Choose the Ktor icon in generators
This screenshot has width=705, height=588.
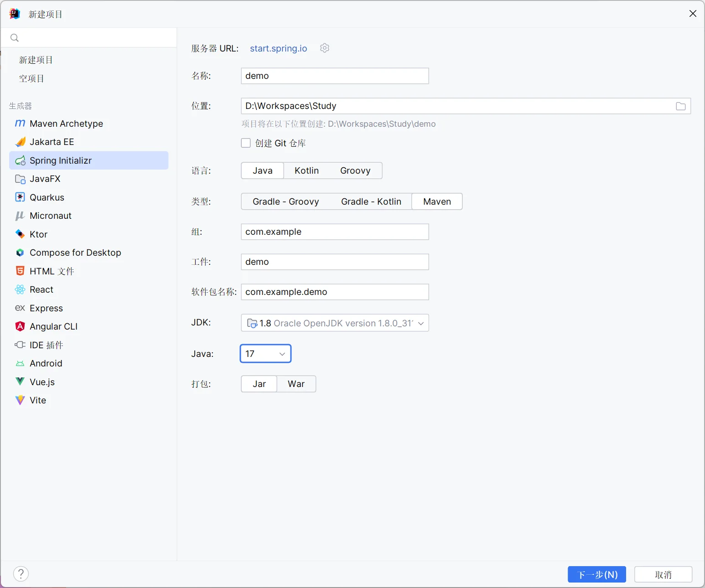pyautogui.click(x=20, y=234)
